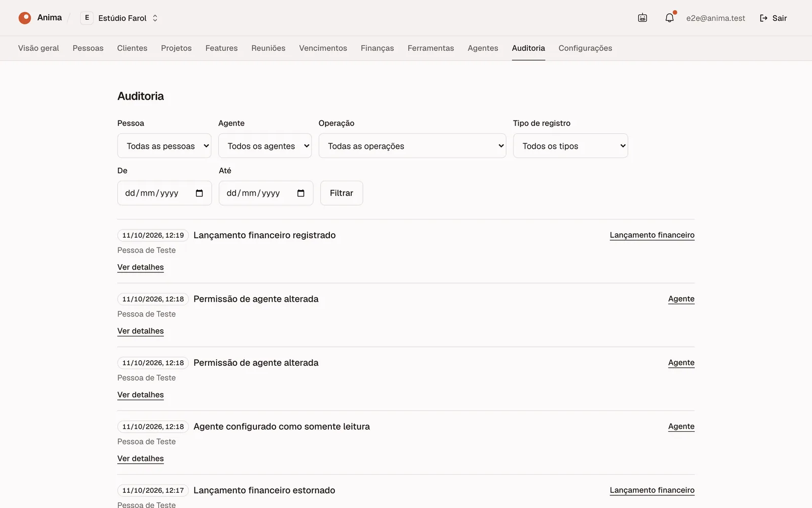Click the Auditoria page heading
The width and height of the screenshot is (812, 508).
pos(141,96)
